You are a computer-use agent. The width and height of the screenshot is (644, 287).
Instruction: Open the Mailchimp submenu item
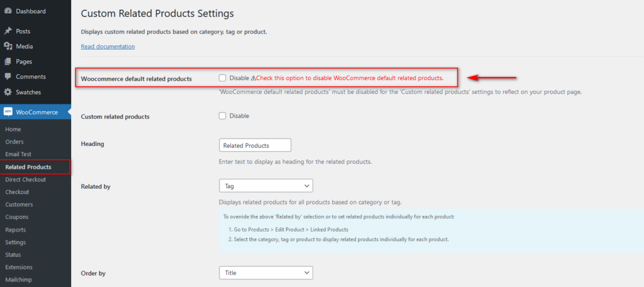coord(18,279)
